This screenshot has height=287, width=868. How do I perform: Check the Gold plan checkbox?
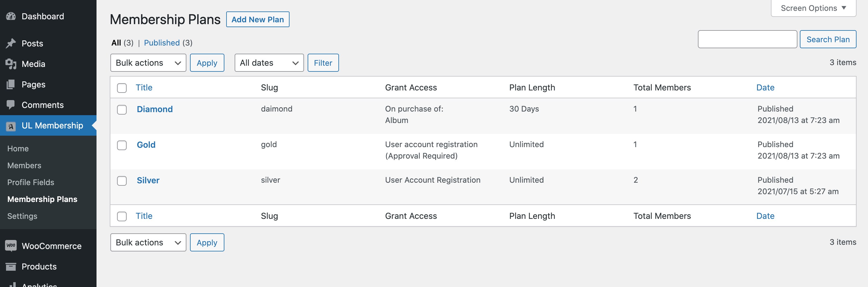(122, 145)
